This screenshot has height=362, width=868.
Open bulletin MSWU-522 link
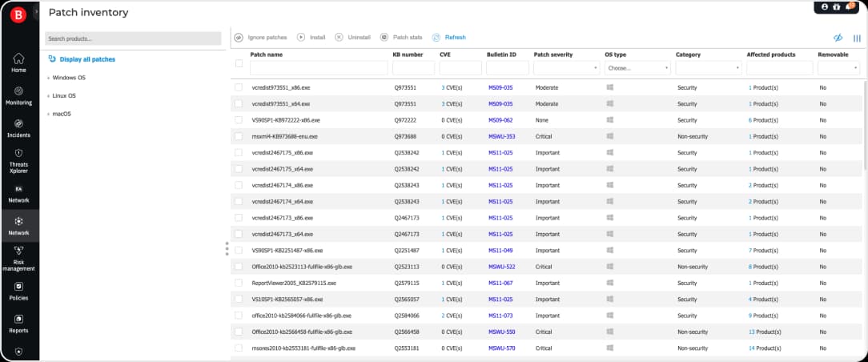tap(501, 266)
